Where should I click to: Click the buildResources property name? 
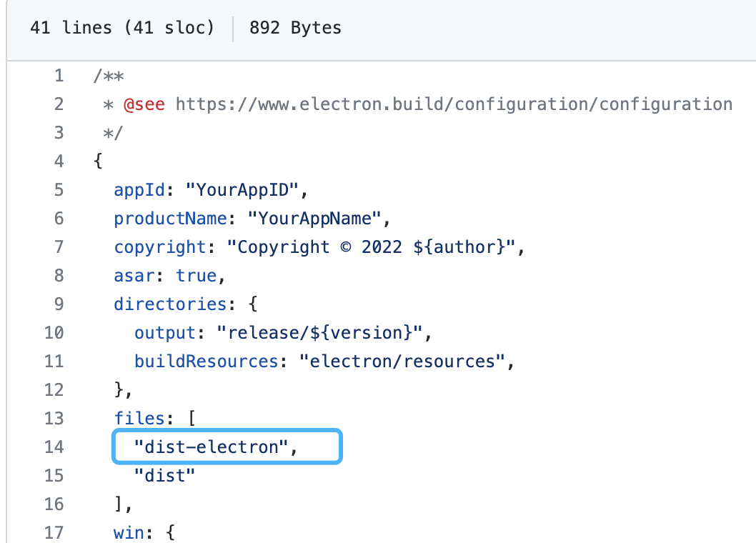(x=206, y=361)
